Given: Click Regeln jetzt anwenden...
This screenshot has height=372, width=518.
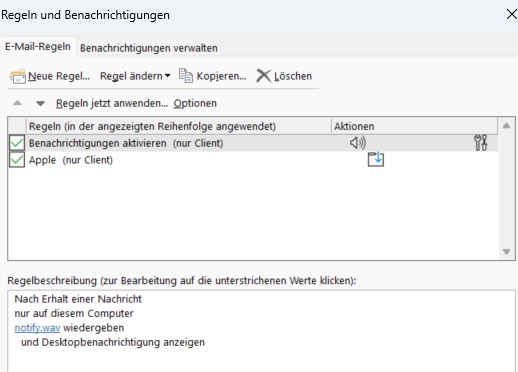Looking at the screenshot, I should click(x=112, y=103).
